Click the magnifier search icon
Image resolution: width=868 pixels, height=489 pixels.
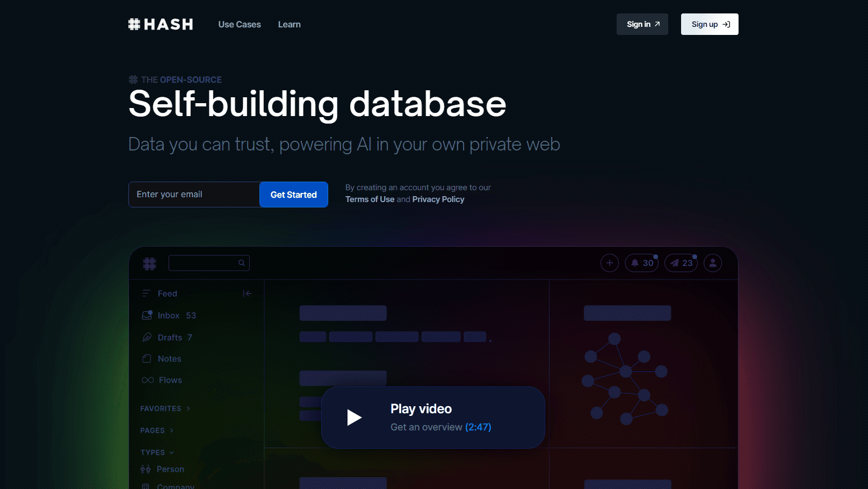(x=242, y=263)
